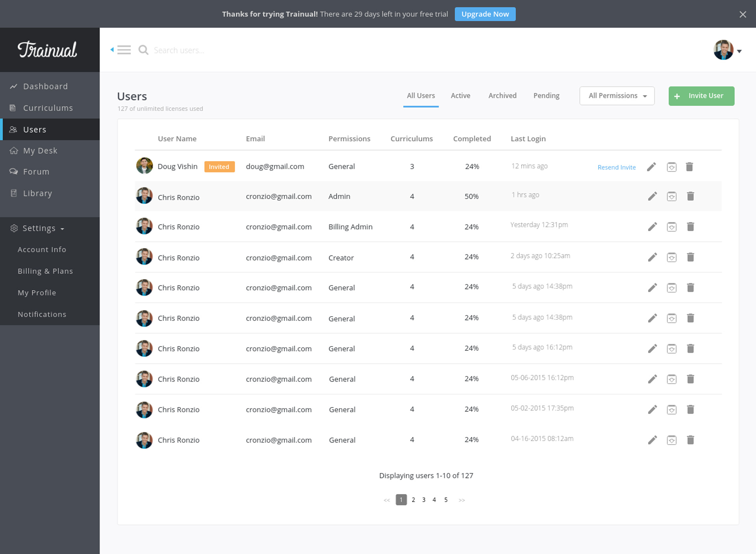Sort by the User Name column header
The image size is (756, 554).
click(x=177, y=139)
